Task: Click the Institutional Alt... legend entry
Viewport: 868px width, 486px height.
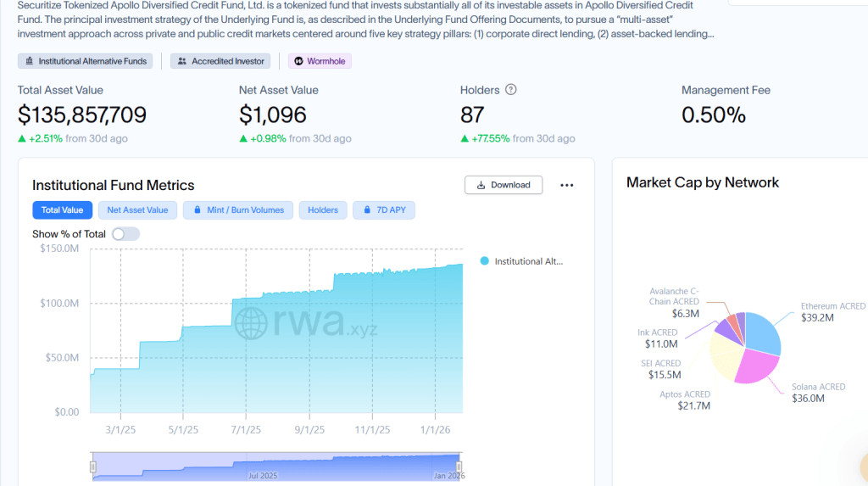Action: (x=521, y=261)
